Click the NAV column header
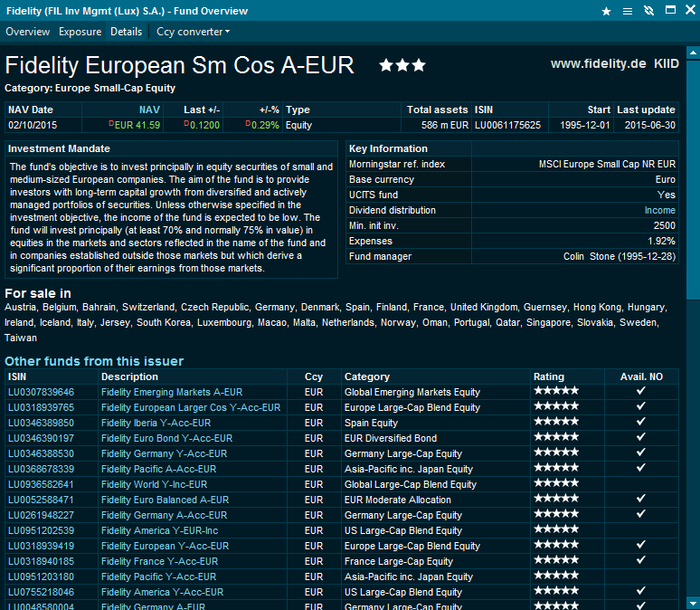Screen dimensions: 700x610 click(149, 110)
